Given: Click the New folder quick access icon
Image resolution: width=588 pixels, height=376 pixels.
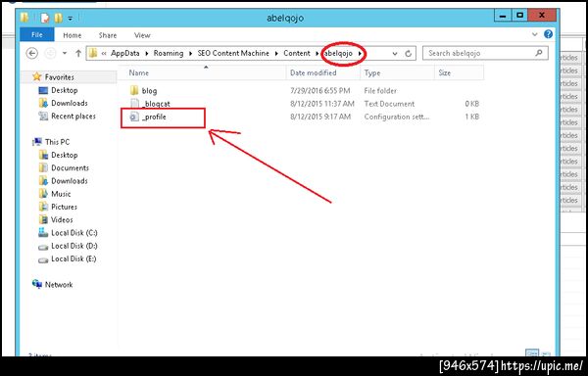Looking at the screenshot, I should pyautogui.click(x=58, y=18).
